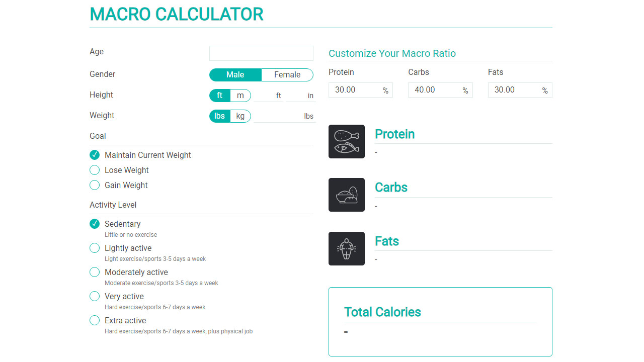The image size is (644, 362).
Task: Select the Female gender option
Action: click(x=287, y=74)
